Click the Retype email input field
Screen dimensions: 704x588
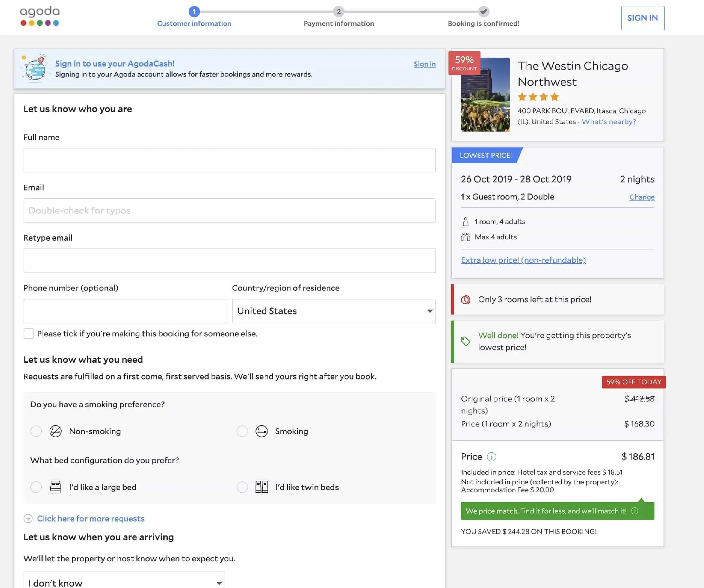(x=230, y=261)
